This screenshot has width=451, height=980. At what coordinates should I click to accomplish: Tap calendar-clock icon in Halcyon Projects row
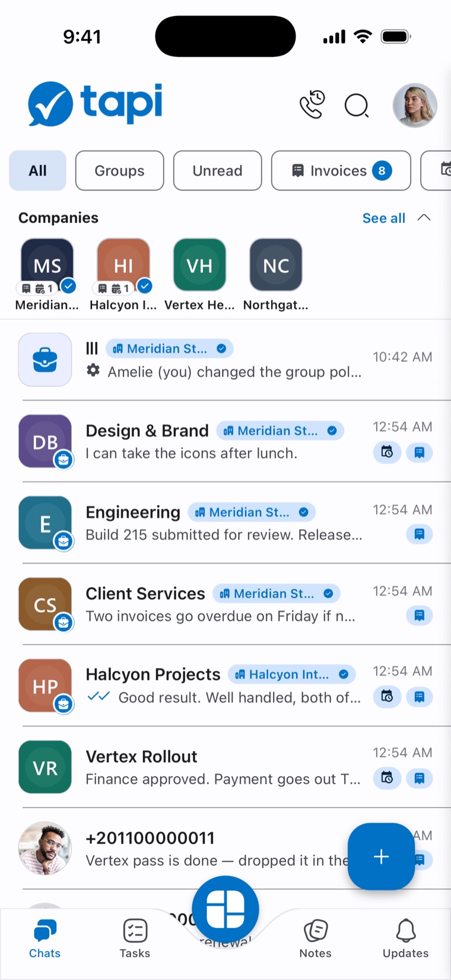coord(387,696)
